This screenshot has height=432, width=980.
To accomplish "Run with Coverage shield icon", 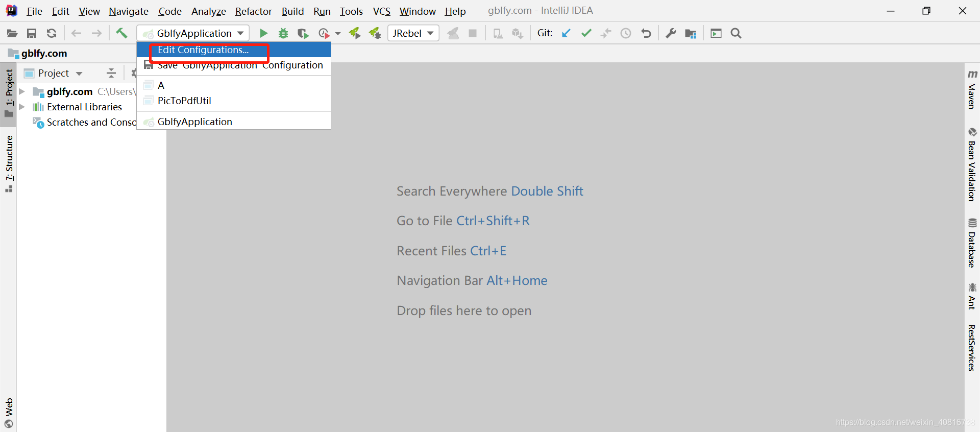I will pos(303,33).
